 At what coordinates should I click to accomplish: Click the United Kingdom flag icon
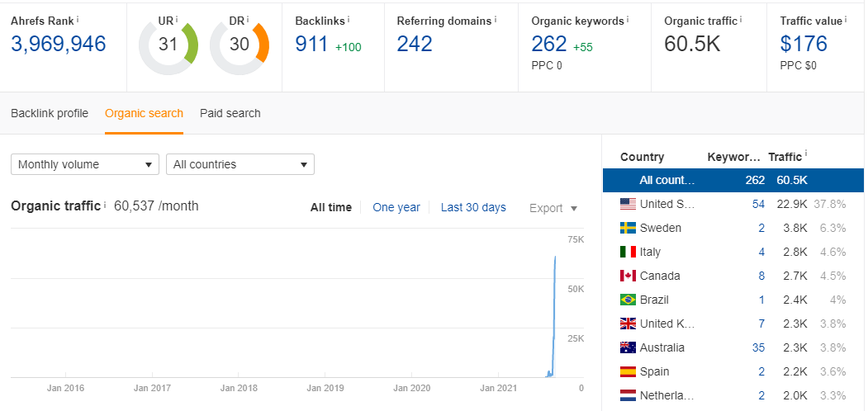tap(628, 324)
